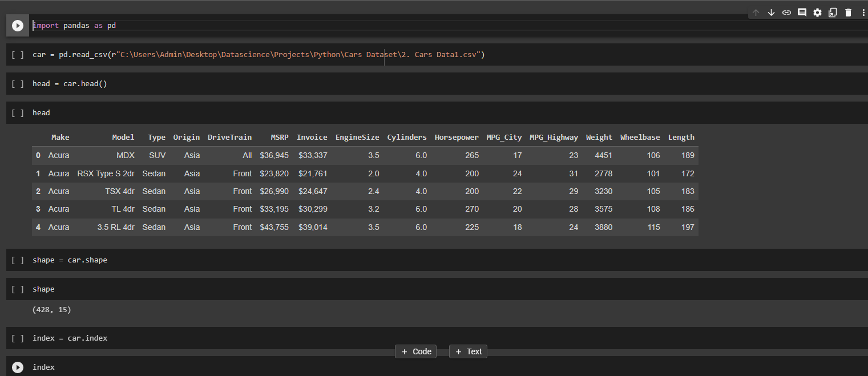Move the selected cell down
Image resolution: width=868 pixels, height=376 pixels.
pos(771,12)
